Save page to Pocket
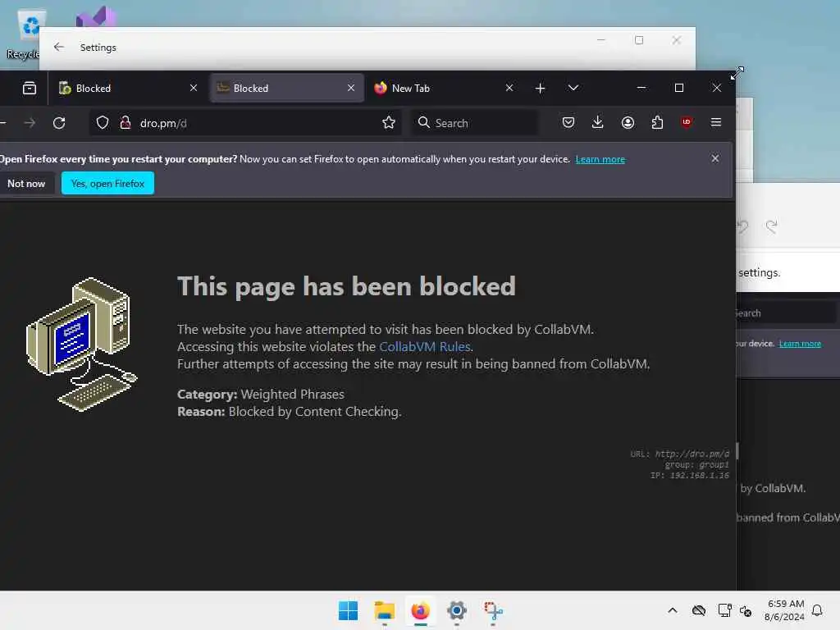The image size is (840, 630). [568, 123]
